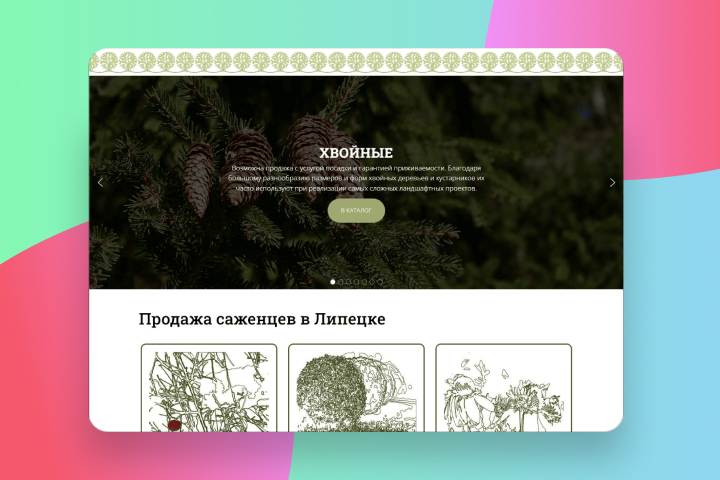The height and width of the screenshot is (480, 720).
Task: Jump to the fourth slider dot
Action: 356,282
